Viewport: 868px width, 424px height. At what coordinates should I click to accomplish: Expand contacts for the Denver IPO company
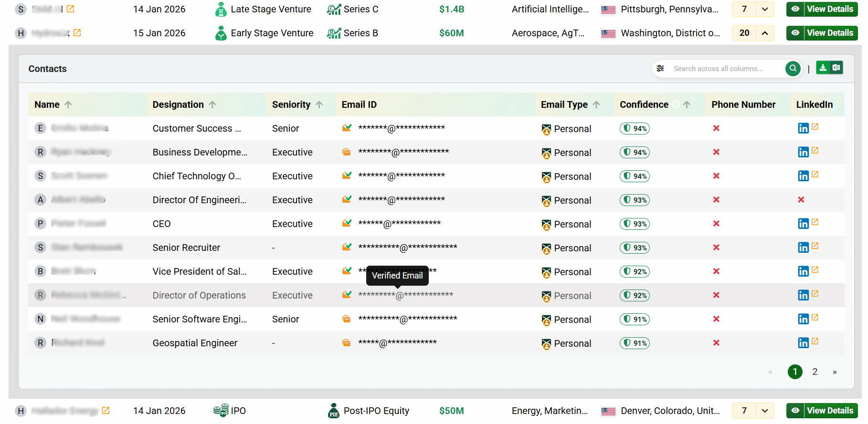click(x=765, y=411)
